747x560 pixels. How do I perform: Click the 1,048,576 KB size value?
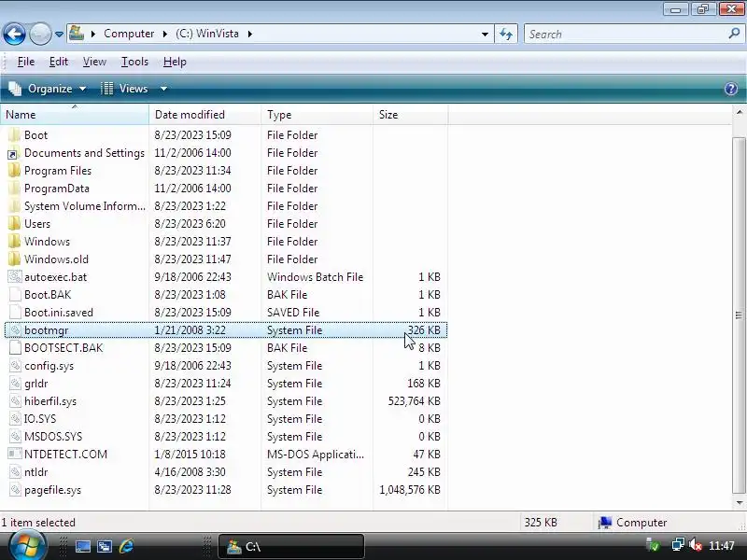pyautogui.click(x=410, y=489)
